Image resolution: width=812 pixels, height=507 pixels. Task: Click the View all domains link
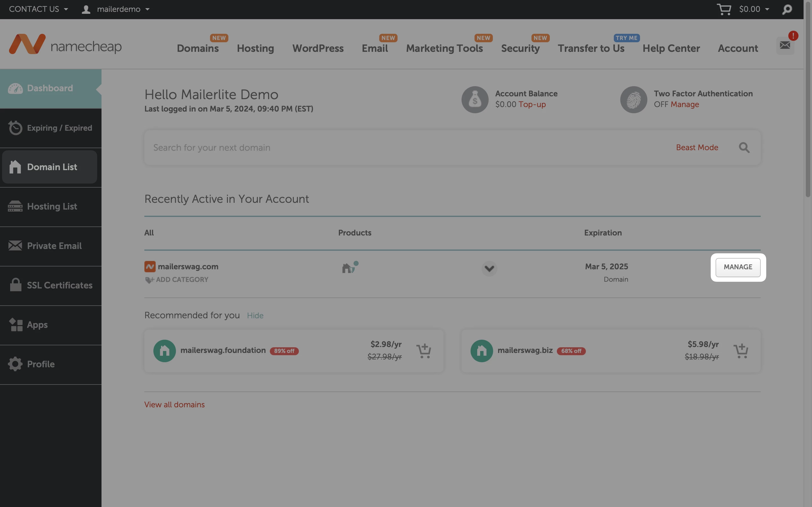point(174,404)
